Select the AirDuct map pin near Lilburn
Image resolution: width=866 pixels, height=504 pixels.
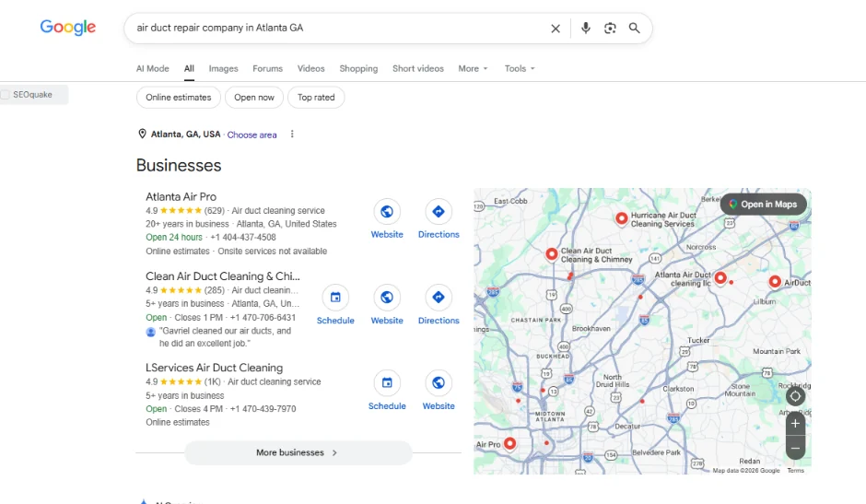(x=775, y=281)
